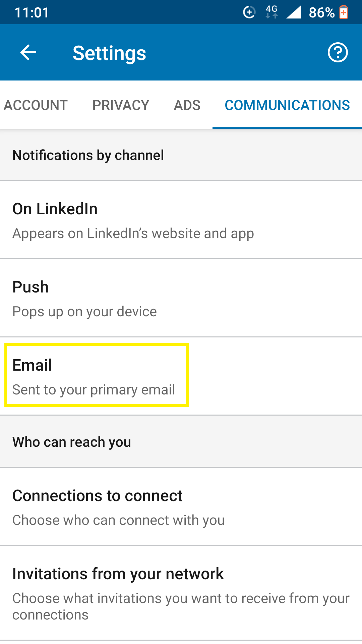Open the Ads tab
This screenshot has width=362, height=644.
click(x=187, y=105)
